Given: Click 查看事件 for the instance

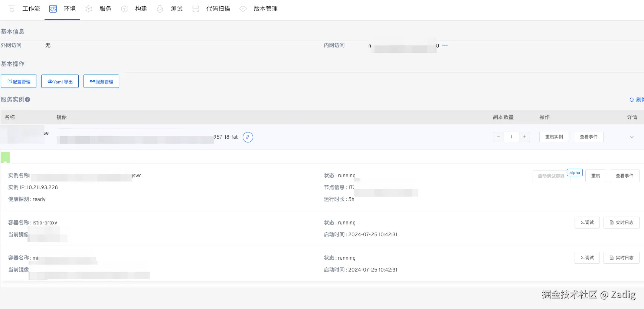Looking at the screenshot, I should point(625,176).
